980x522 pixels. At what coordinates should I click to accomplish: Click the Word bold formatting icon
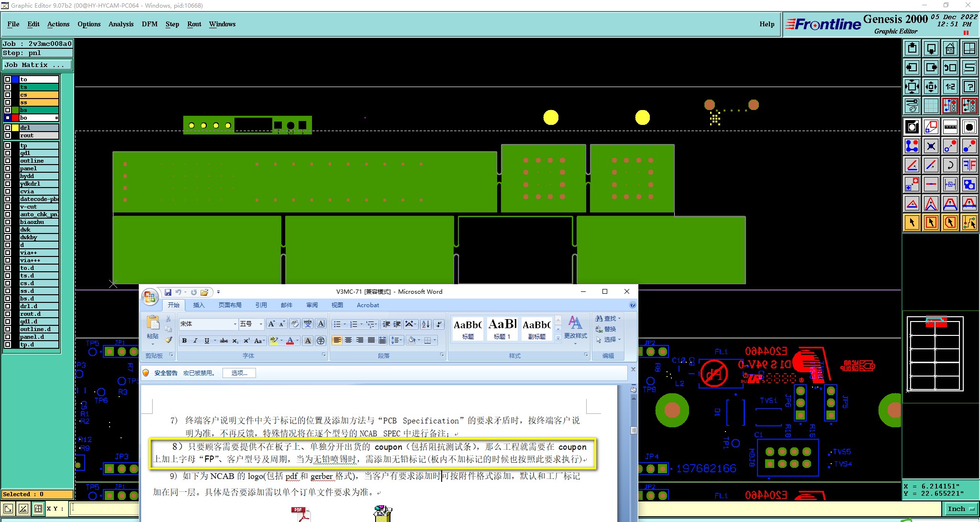click(184, 341)
